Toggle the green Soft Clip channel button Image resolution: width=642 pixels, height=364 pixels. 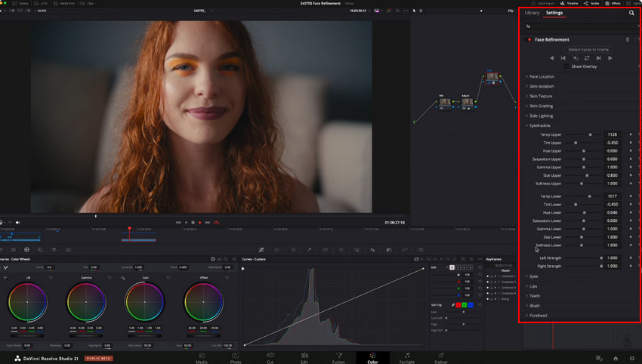pos(465,305)
